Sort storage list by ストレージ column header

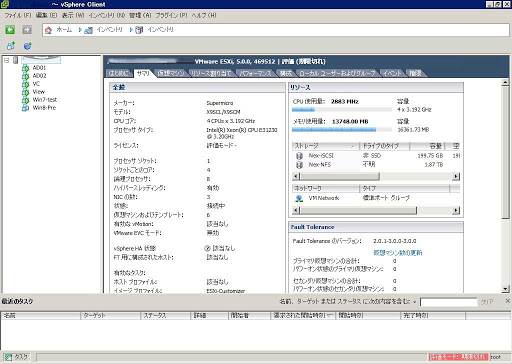tap(325, 146)
